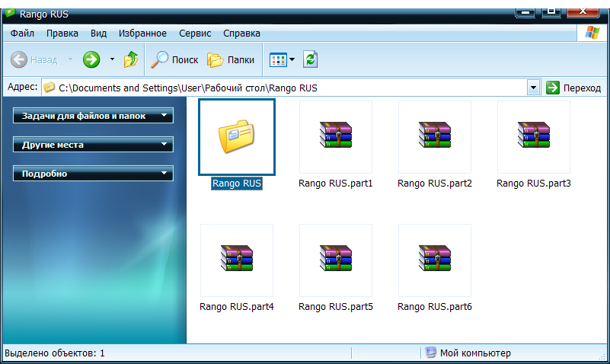Click the Назад back button
The height and width of the screenshot is (364, 610).
(34, 60)
